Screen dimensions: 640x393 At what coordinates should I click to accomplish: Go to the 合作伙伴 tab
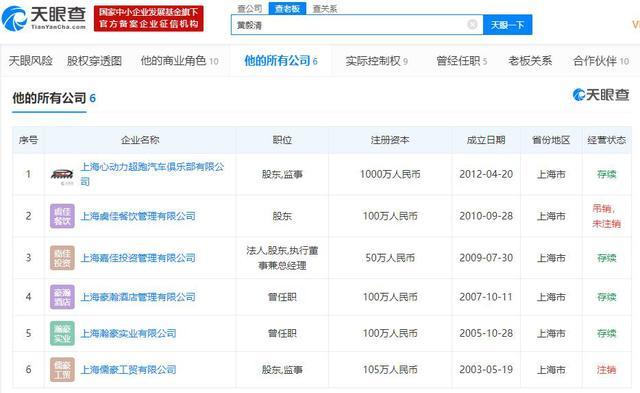601,61
